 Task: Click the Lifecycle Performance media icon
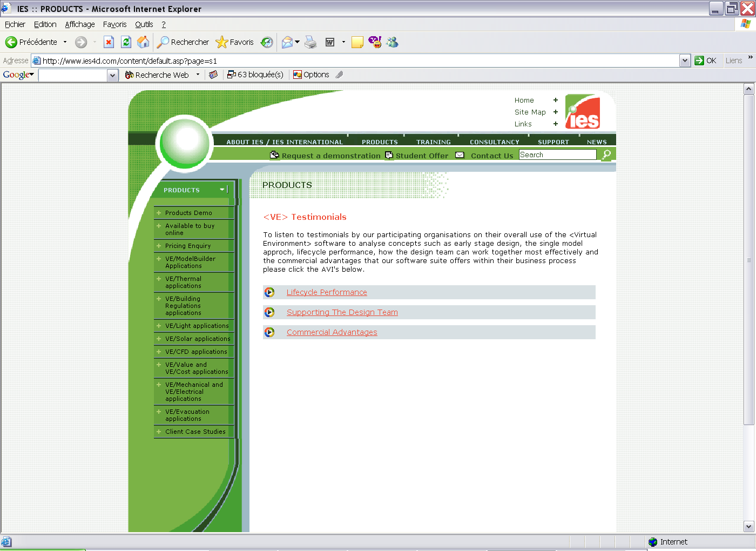[269, 292]
